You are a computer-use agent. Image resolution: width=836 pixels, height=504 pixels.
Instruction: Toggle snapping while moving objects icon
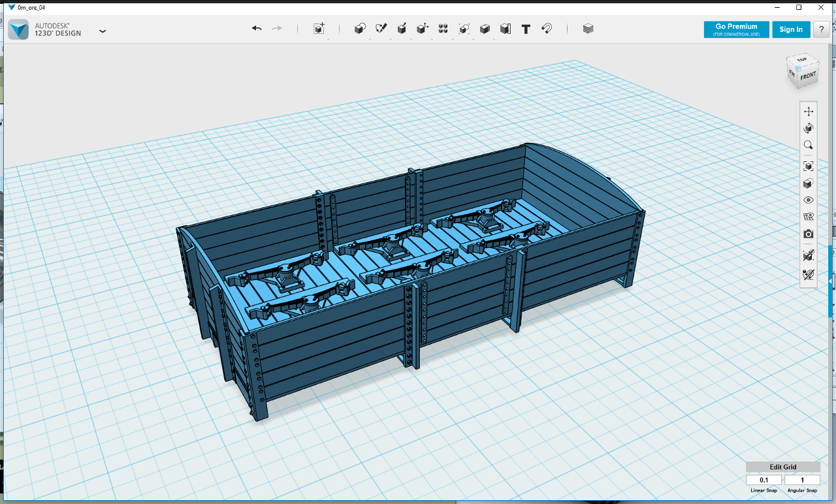(809, 255)
